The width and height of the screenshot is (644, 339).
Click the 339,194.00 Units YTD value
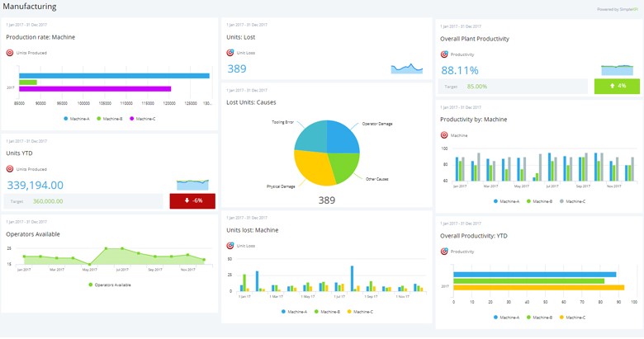(x=36, y=185)
